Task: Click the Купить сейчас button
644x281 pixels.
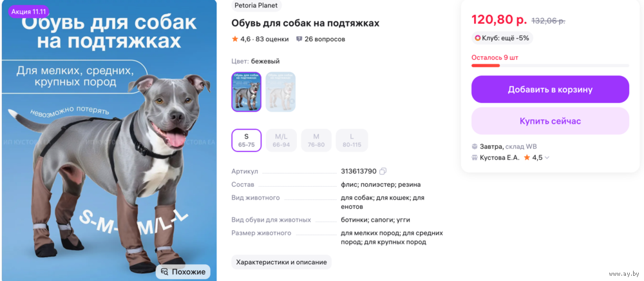Action: click(x=550, y=121)
